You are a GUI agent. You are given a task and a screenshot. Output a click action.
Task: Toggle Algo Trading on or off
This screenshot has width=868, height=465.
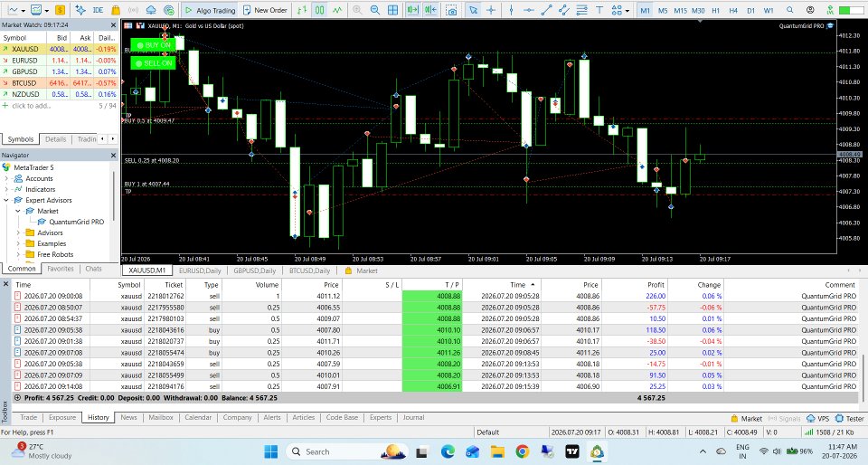pyautogui.click(x=210, y=10)
